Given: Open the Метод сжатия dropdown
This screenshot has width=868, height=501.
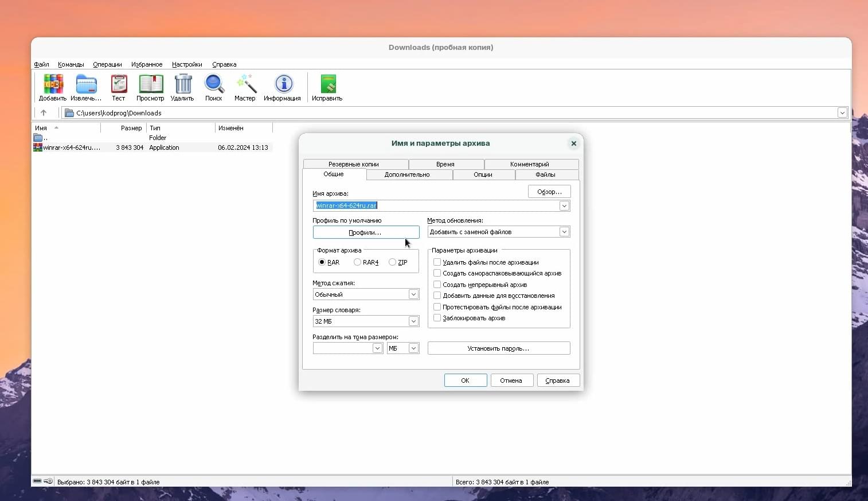Looking at the screenshot, I should 413,294.
